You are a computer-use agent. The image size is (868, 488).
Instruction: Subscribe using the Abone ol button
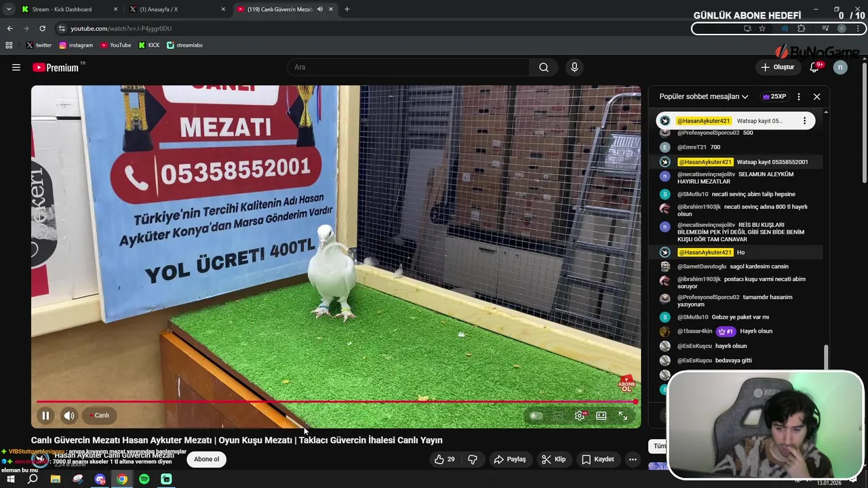click(x=207, y=460)
